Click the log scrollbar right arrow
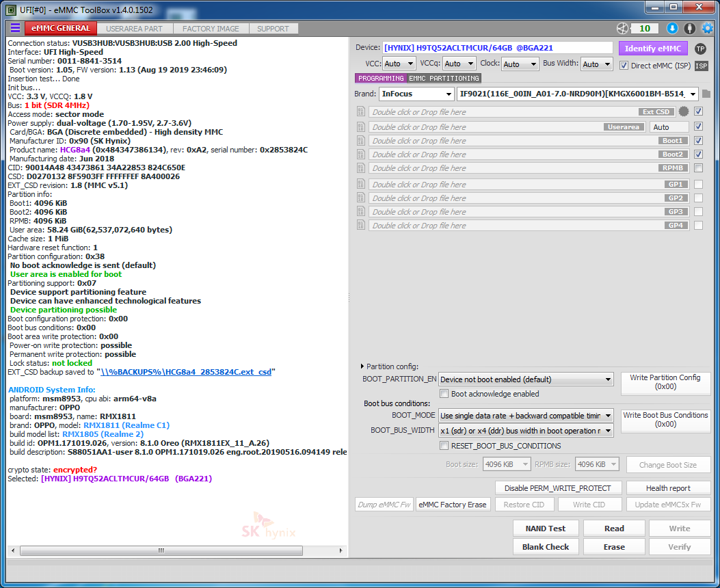 coord(341,550)
